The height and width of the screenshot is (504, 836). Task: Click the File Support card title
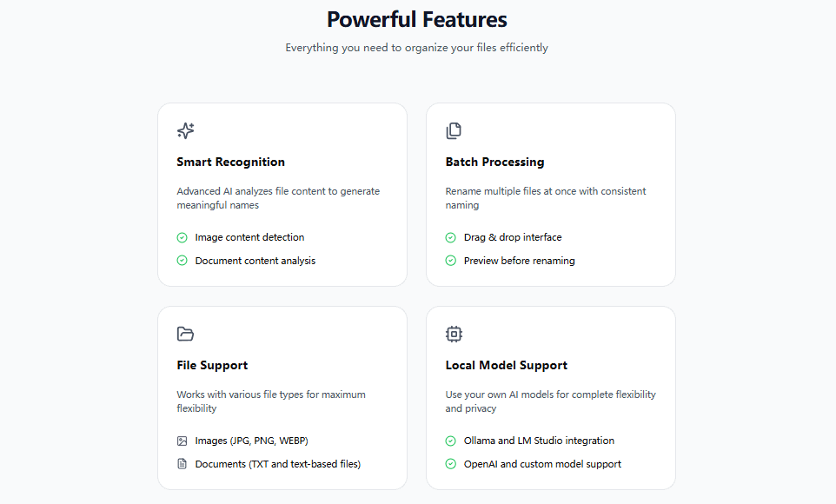[x=212, y=365]
